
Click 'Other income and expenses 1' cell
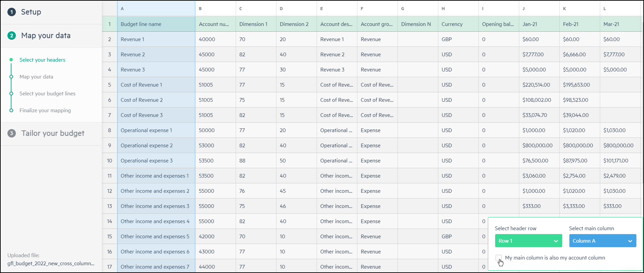(156, 176)
